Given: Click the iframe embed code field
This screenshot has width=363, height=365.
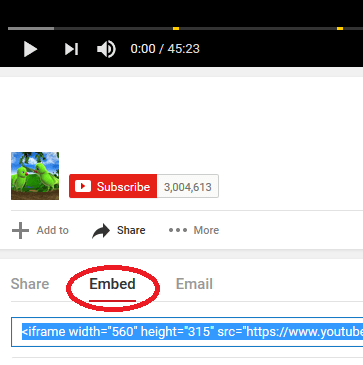Looking at the screenshot, I should (x=187, y=332).
